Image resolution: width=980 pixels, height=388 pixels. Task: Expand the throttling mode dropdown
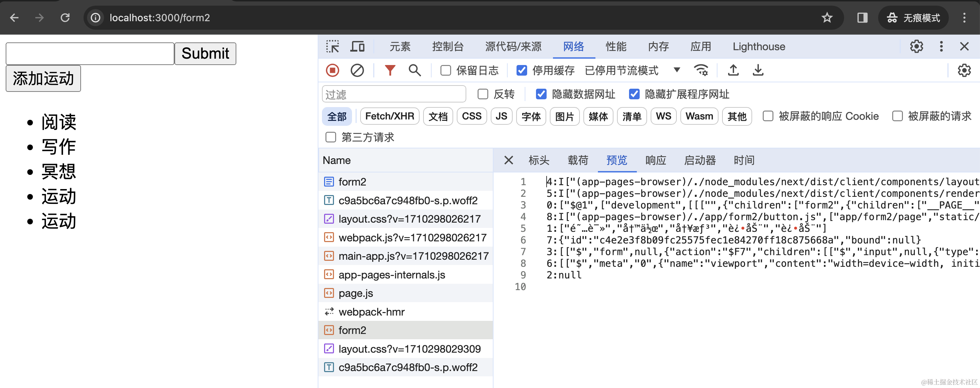pos(676,70)
